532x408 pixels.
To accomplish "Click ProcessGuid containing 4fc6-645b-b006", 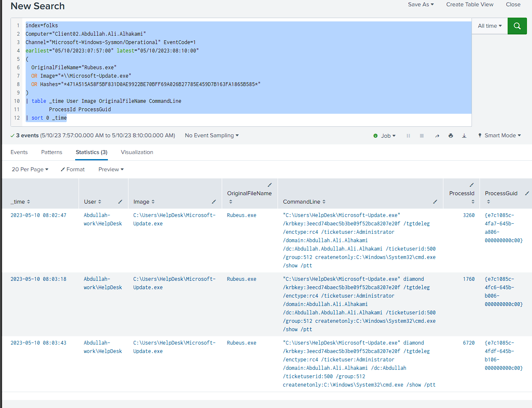I will pos(503,292).
